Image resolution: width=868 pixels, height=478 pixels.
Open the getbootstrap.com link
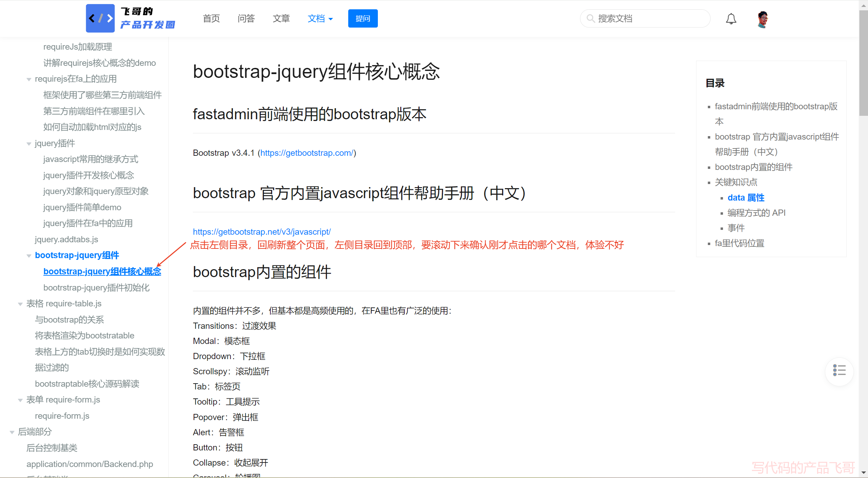[307, 153]
